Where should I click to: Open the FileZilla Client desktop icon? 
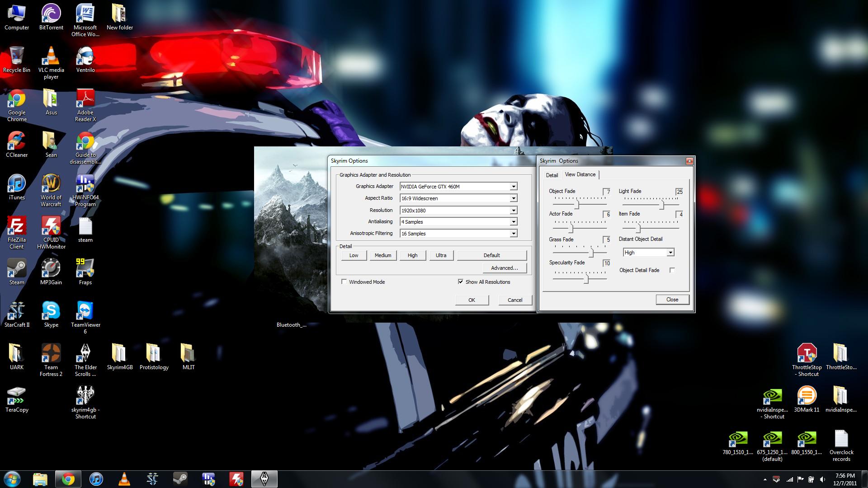pyautogui.click(x=17, y=233)
